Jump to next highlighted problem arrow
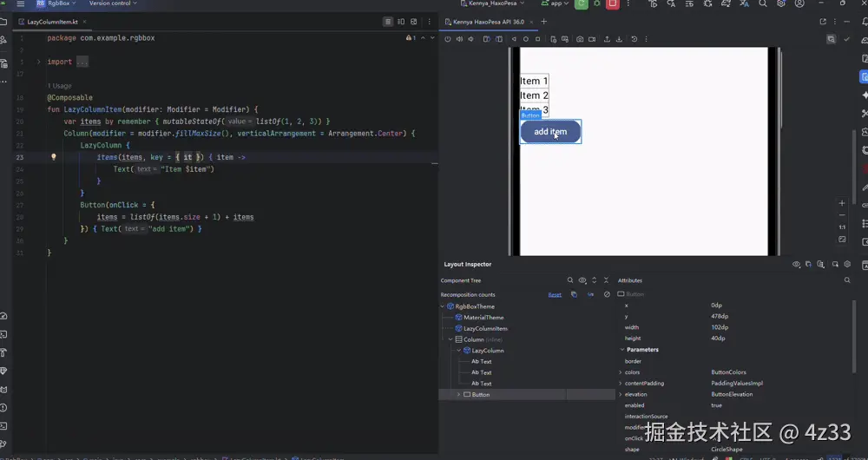The image size is (868, 460). tap(432, 38)
